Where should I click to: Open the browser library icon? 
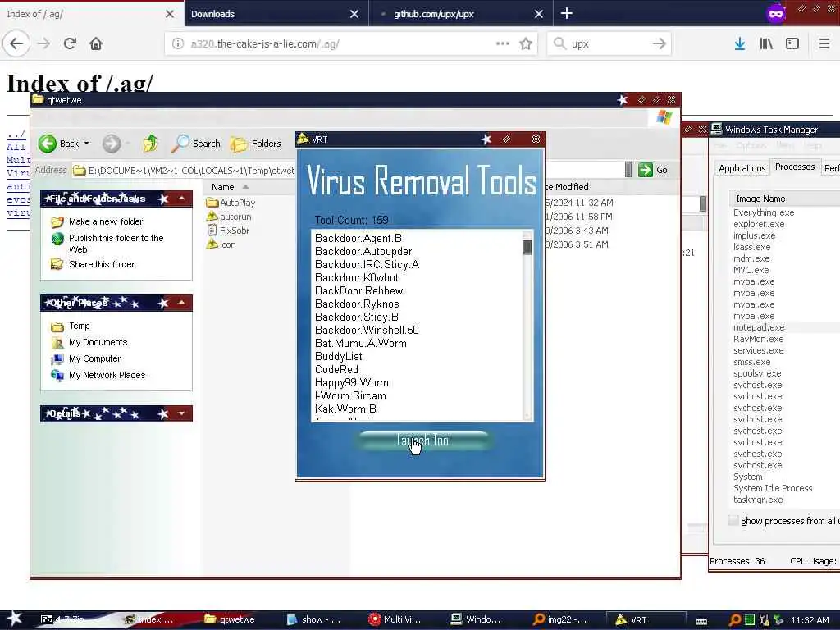(x=766, y=43)
